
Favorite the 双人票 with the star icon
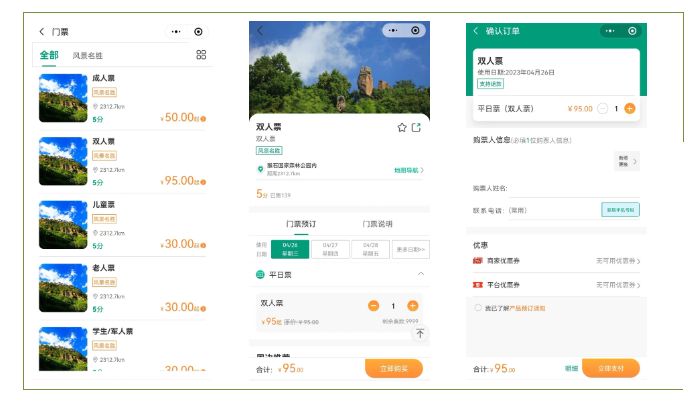402,128
